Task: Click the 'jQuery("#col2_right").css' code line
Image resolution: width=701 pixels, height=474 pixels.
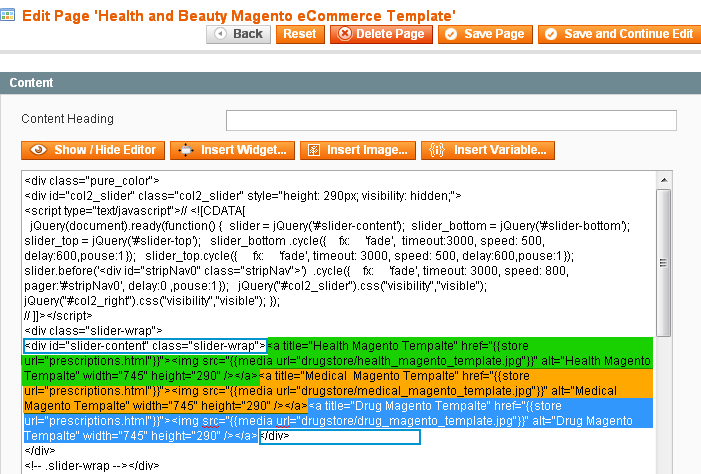Action: [152, 301]
